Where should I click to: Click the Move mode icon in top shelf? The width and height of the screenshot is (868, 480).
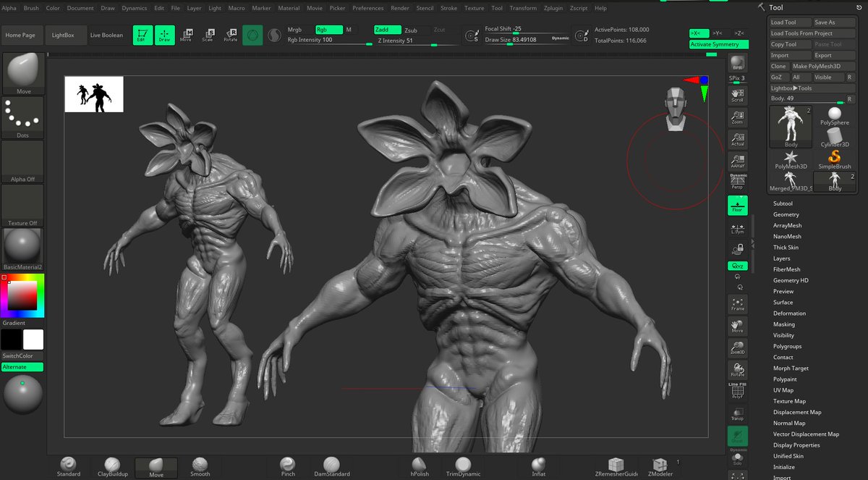186,35
